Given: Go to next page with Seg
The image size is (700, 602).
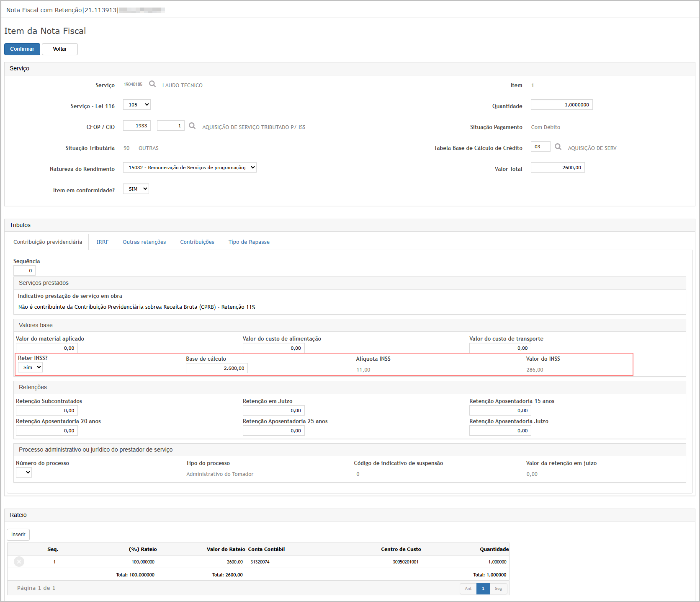Looking at the screenshot, I should pyautogui.click(x=499, y=589).
